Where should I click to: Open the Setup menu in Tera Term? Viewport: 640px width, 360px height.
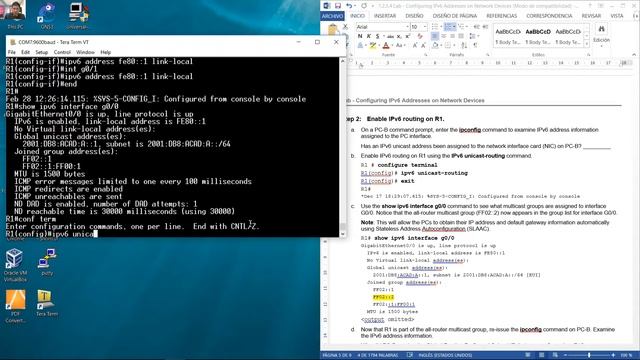click(41, 52)
